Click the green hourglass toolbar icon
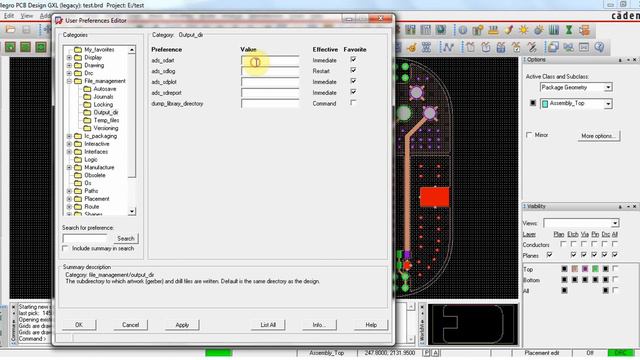This screenshot has width=640, height=360. coord(569,30)
